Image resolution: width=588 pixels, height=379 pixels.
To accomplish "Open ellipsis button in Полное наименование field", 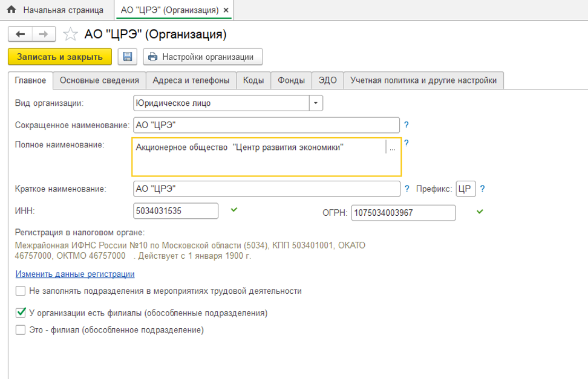I will point(392,147).
